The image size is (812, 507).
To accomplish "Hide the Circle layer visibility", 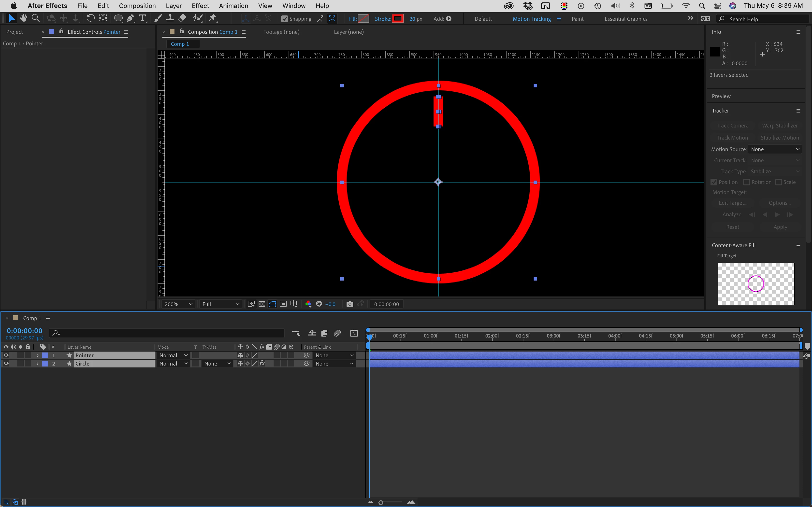I will pos(6,364).
